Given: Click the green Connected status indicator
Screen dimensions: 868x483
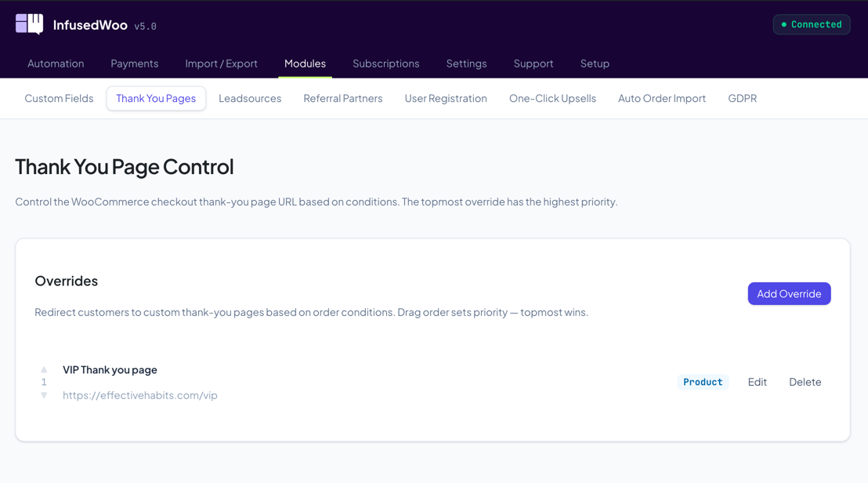Looking at the screenshot, I should [x=812, y=24].
